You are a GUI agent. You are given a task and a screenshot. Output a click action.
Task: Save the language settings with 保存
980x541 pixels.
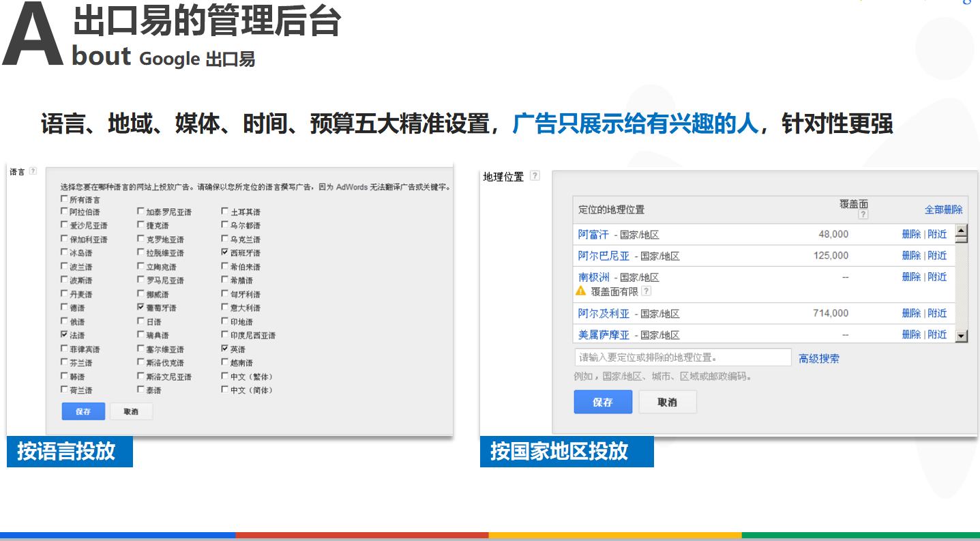click(x=83, y=411)
